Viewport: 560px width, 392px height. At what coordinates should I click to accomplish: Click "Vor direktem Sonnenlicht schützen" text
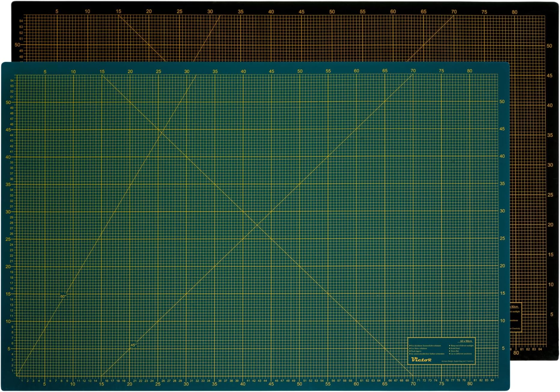pos(426,346)
